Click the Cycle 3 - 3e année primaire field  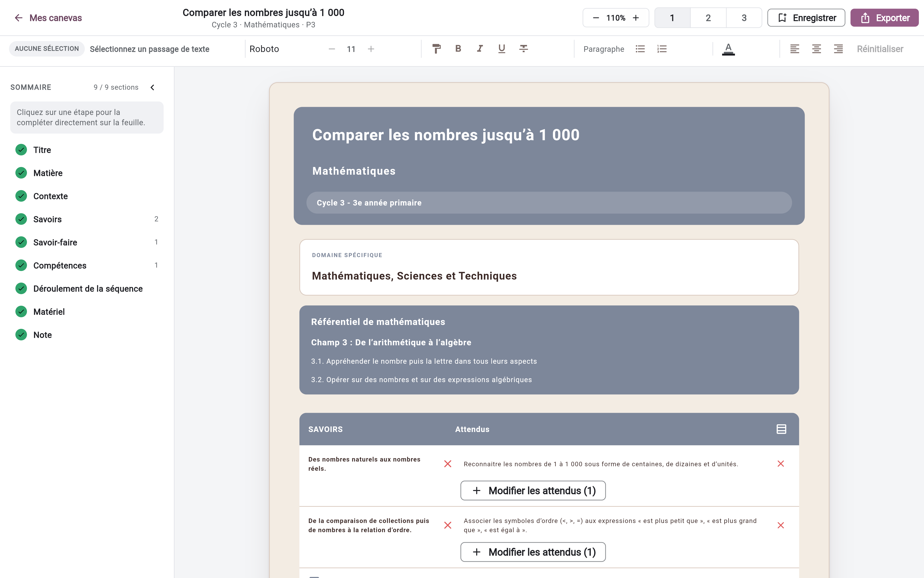[549, 203]
